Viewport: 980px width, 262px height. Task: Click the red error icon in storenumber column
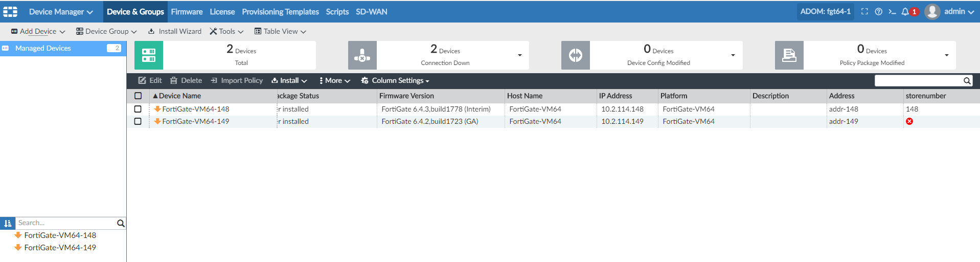909,121
